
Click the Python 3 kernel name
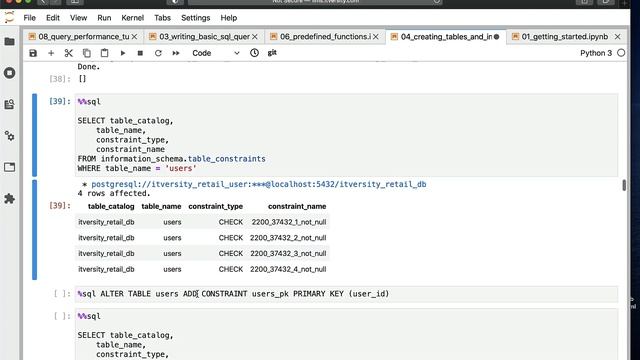click(x=596, y=53)
